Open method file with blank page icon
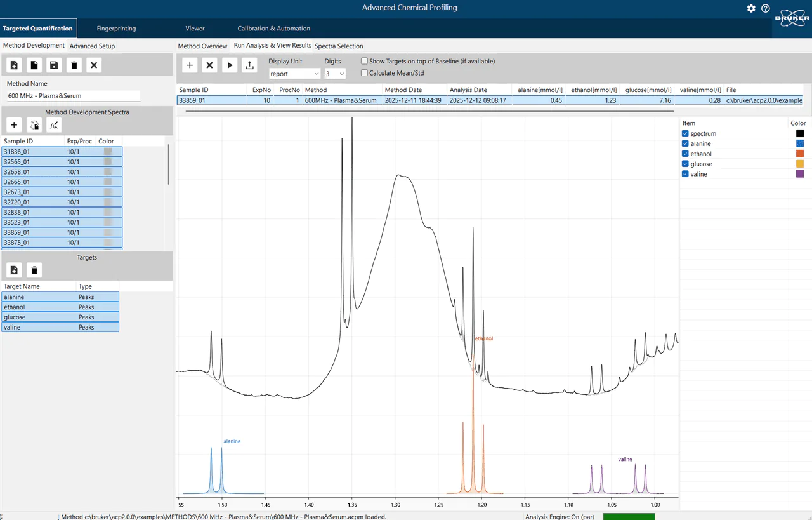 tap(34, 65)
